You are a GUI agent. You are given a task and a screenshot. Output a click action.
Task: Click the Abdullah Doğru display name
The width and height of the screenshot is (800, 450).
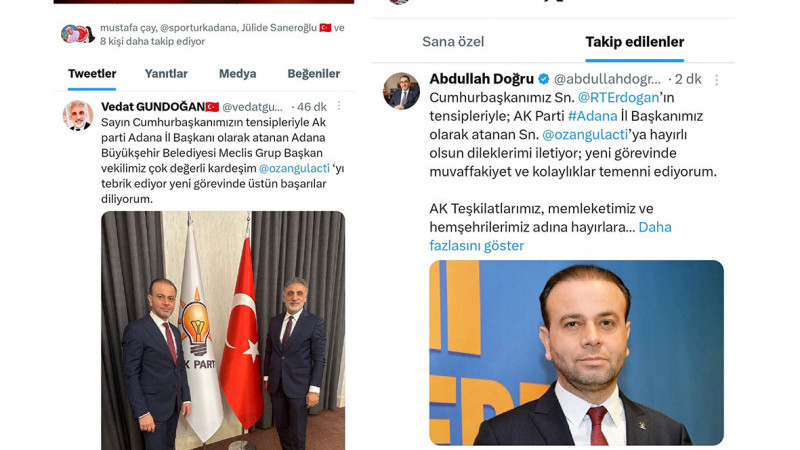[x=482, y=79]
